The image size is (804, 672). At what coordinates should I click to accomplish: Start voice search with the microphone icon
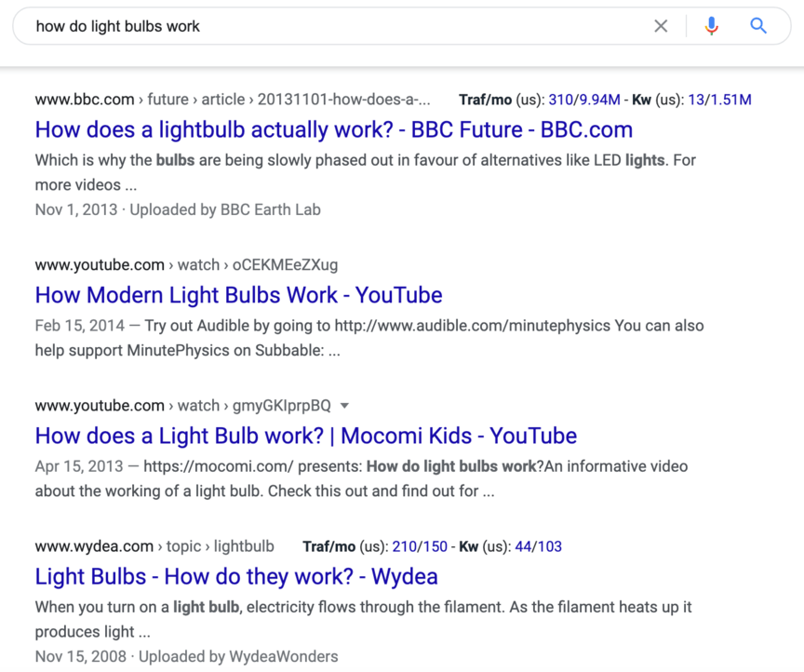(711, 26)
